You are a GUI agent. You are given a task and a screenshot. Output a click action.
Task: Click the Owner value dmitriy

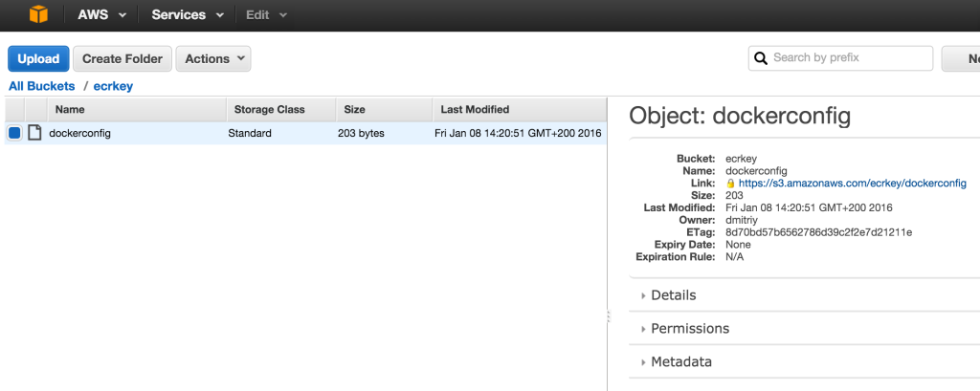click(x=743, y=220)
